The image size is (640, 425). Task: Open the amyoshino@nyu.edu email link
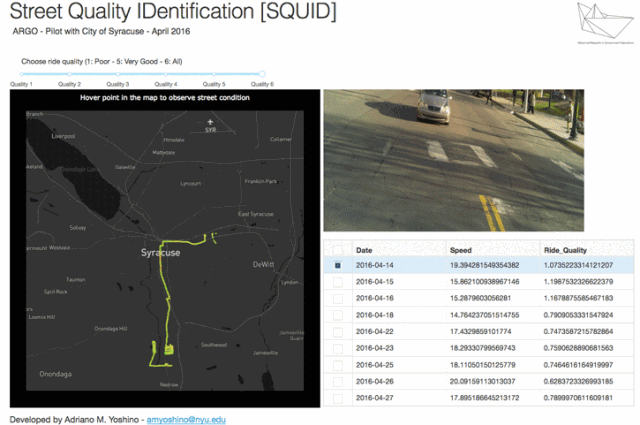coord(186,420)
